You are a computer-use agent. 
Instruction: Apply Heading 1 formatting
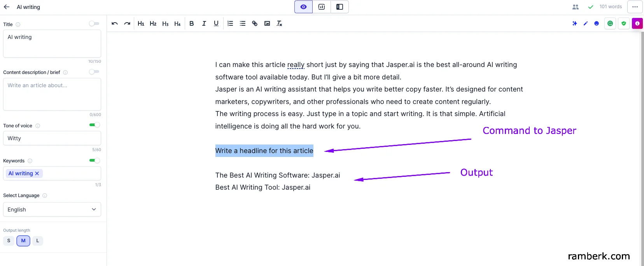pos(141,24)
